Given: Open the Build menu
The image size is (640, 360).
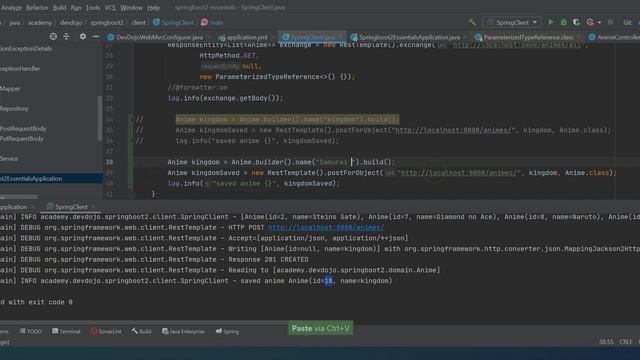Looking at the screenshot, I should pos(60,8).
